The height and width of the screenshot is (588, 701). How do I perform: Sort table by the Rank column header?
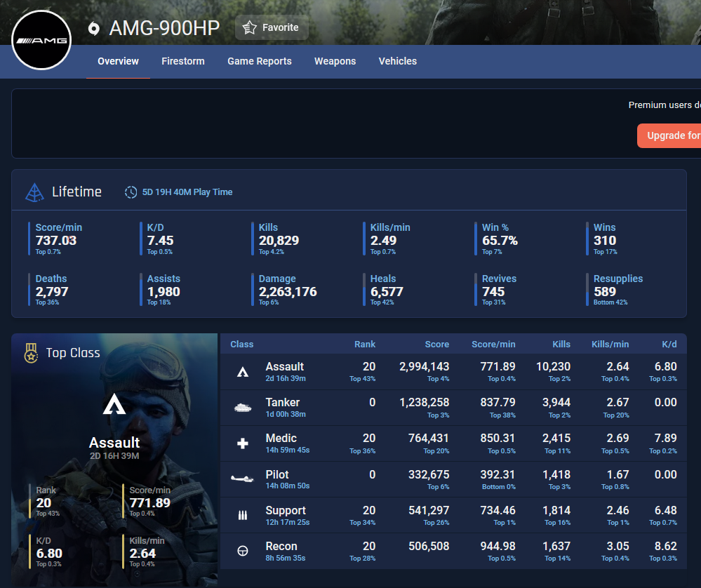click(x=365, y=345)
